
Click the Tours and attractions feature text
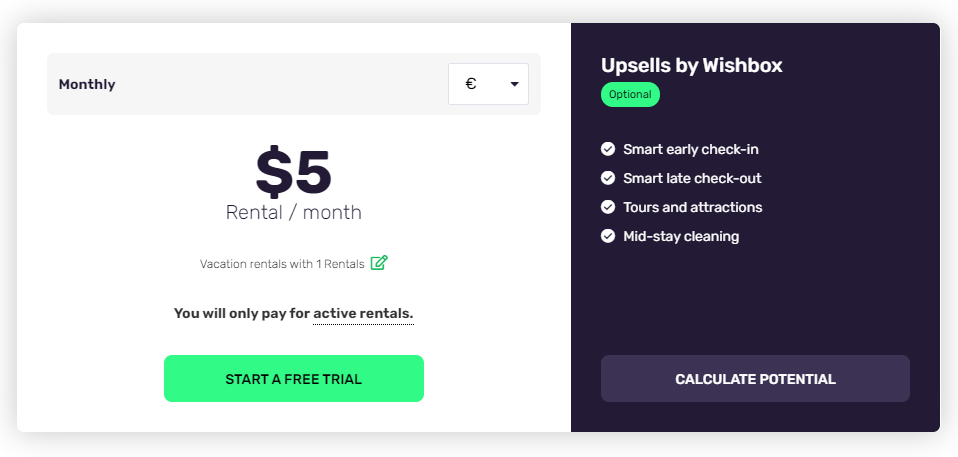pos(692,207)
